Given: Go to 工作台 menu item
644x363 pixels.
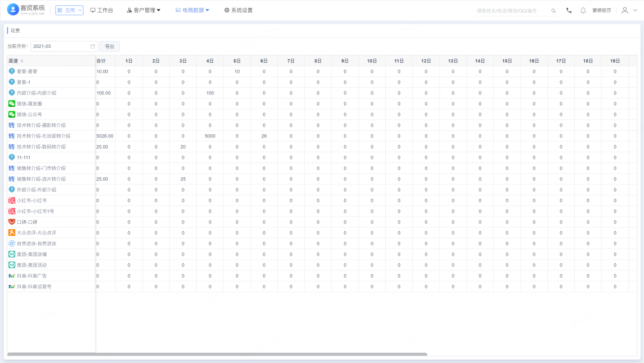Looking at the screenshot, I should coord(102,10).
